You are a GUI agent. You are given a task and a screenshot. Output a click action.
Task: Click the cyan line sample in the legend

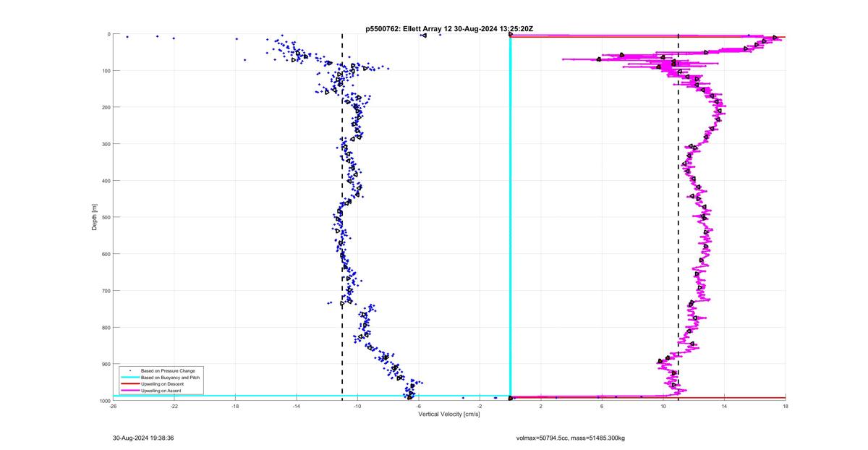pos(129,378)
